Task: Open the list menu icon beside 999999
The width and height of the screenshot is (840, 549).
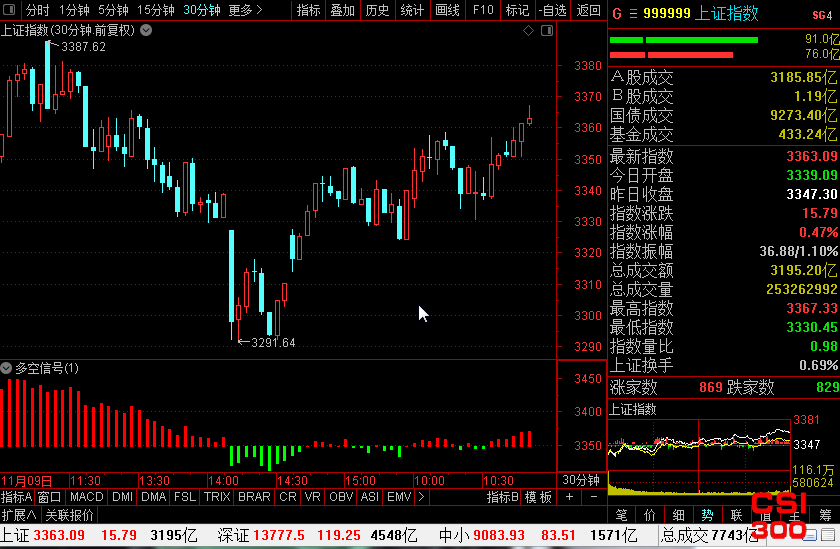Action: (x=633, y=13)
